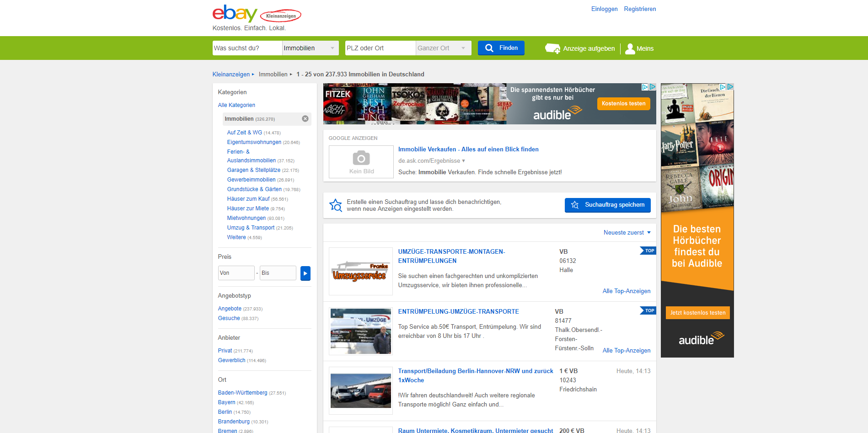Open the Ganzer Ort radius dropdown
This screenshot has height=433, width=868.
[443, 48]
